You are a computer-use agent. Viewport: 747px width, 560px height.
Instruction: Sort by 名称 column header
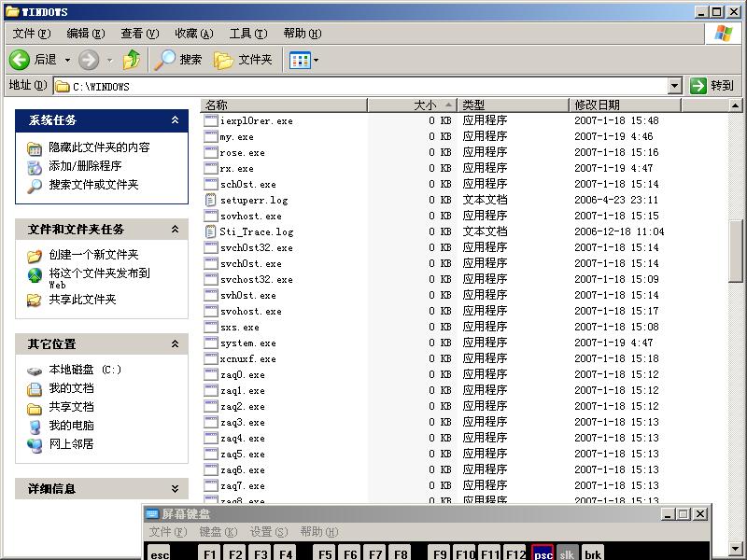(284, 105)
